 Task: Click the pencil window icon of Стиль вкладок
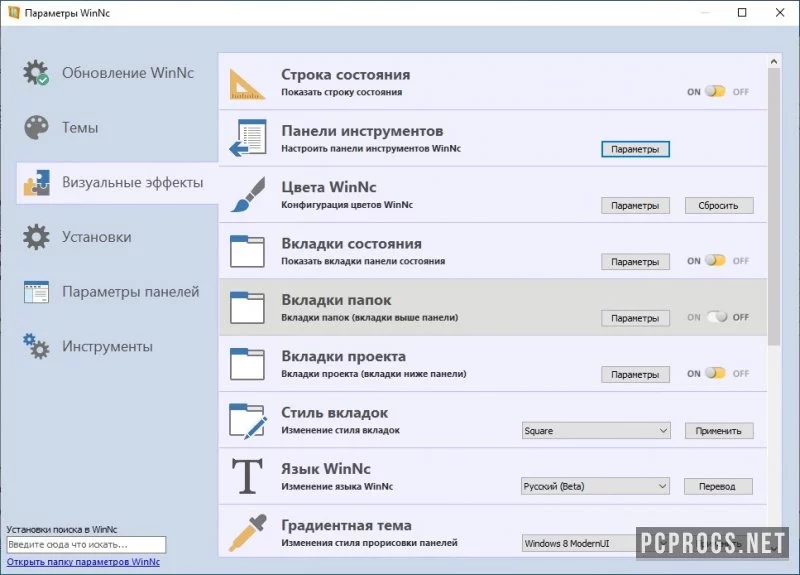[248, 421]
